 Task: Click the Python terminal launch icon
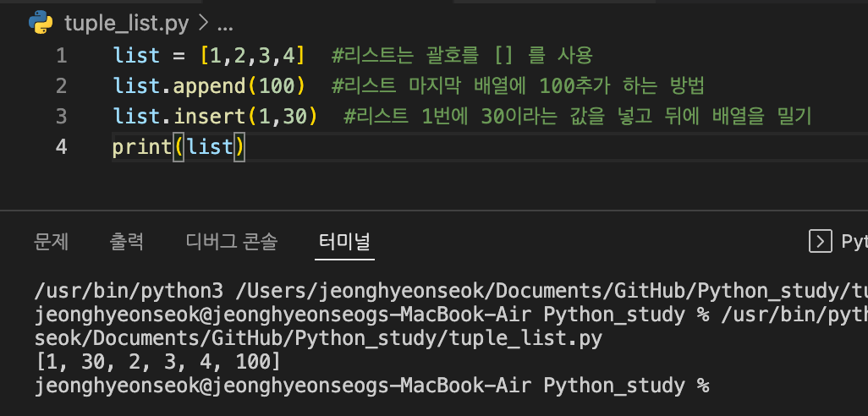[x=821, y=242]
